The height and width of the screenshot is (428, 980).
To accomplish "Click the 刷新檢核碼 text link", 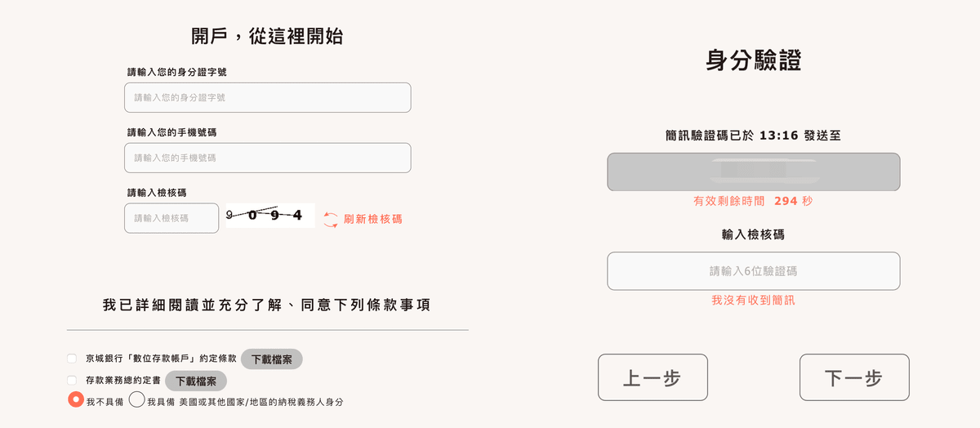I will point(372,219).
